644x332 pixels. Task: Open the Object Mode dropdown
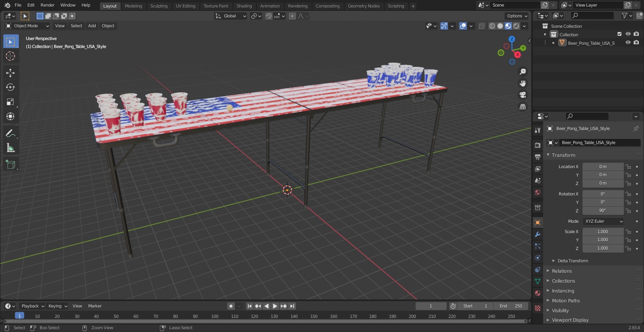click(27, 26)
